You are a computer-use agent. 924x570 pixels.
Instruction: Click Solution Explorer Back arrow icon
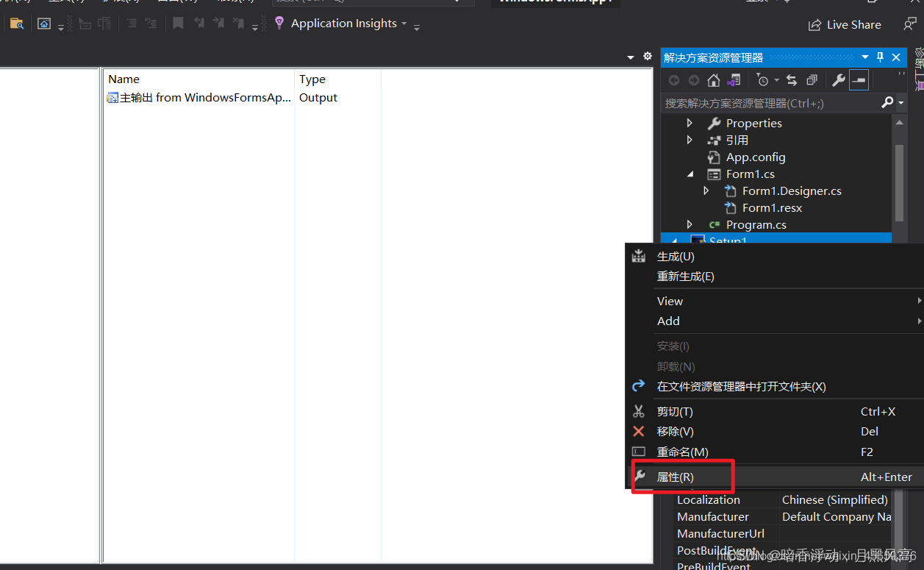[674, 80]
